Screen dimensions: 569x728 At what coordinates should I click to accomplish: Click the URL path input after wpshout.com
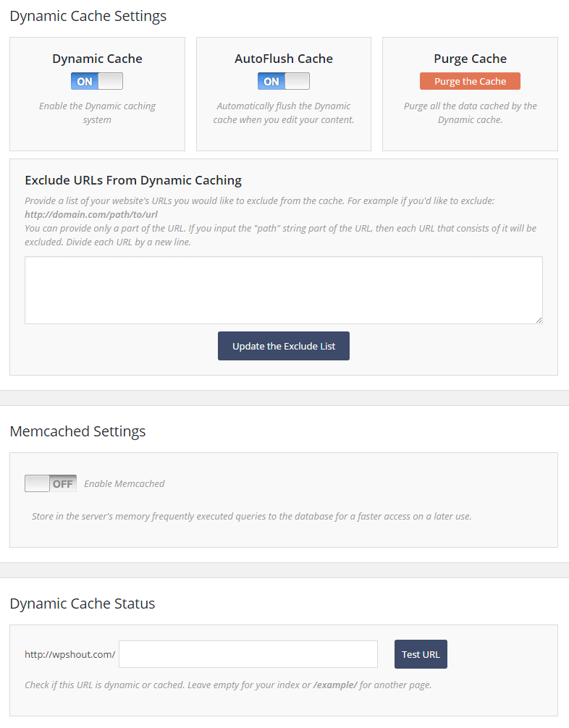pyautogui.click(x=248, y=654)
